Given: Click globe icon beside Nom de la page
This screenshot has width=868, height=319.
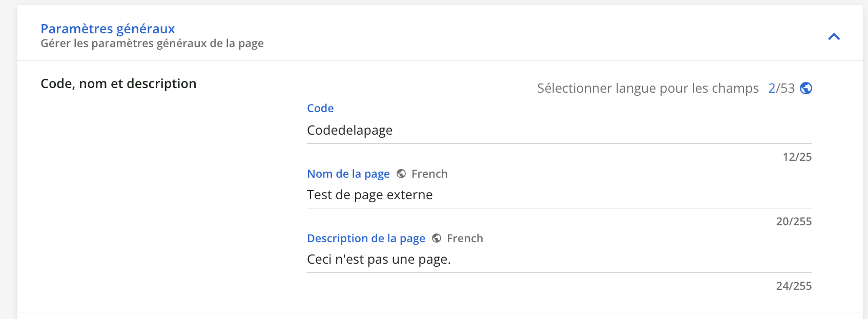Looking at the screenshot, I should 401,174.
